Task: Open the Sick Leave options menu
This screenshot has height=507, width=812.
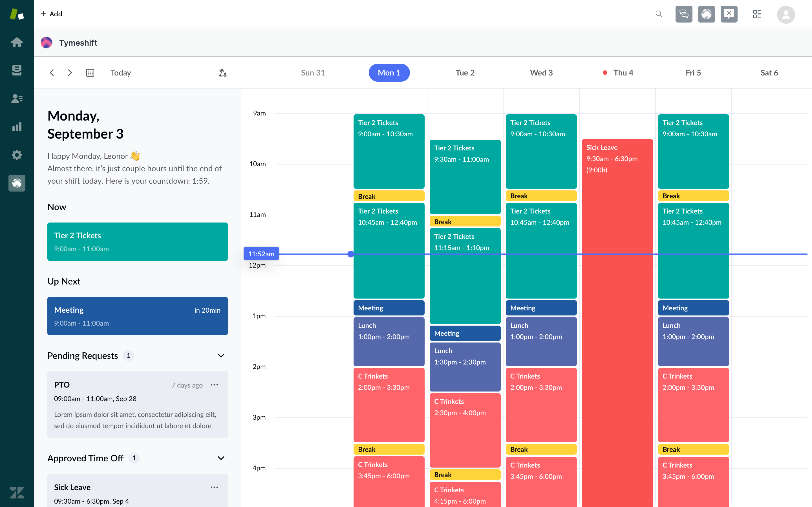Action: 214,487
